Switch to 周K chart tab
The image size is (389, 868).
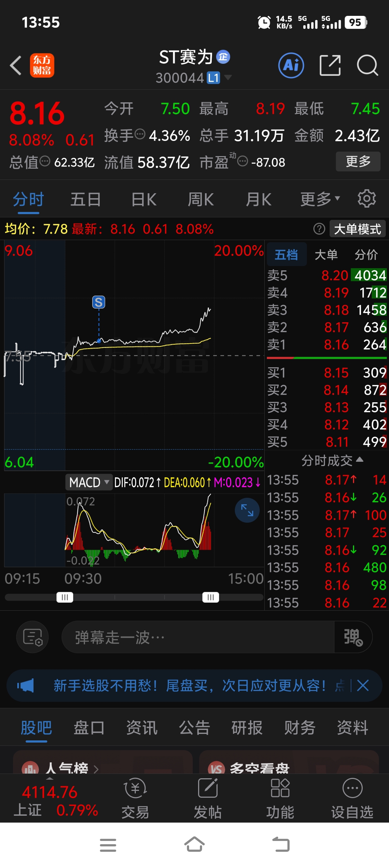(201, 199)
